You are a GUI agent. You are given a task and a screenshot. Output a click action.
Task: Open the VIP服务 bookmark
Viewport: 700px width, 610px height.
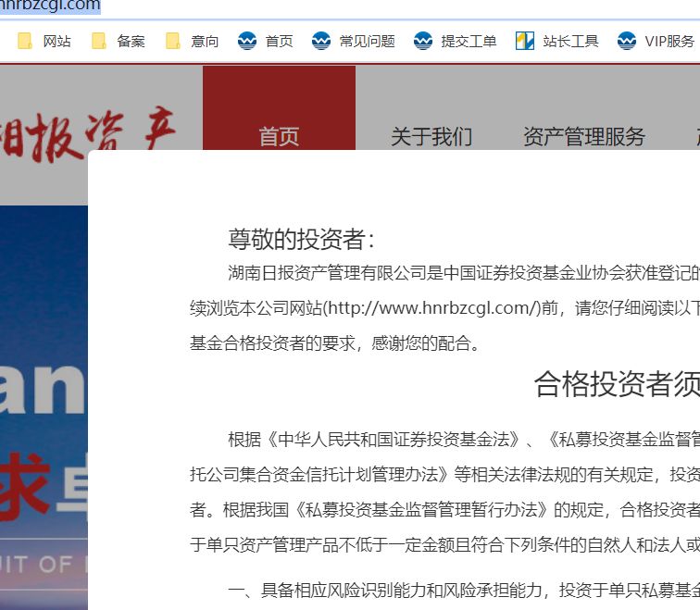point(656,41)
